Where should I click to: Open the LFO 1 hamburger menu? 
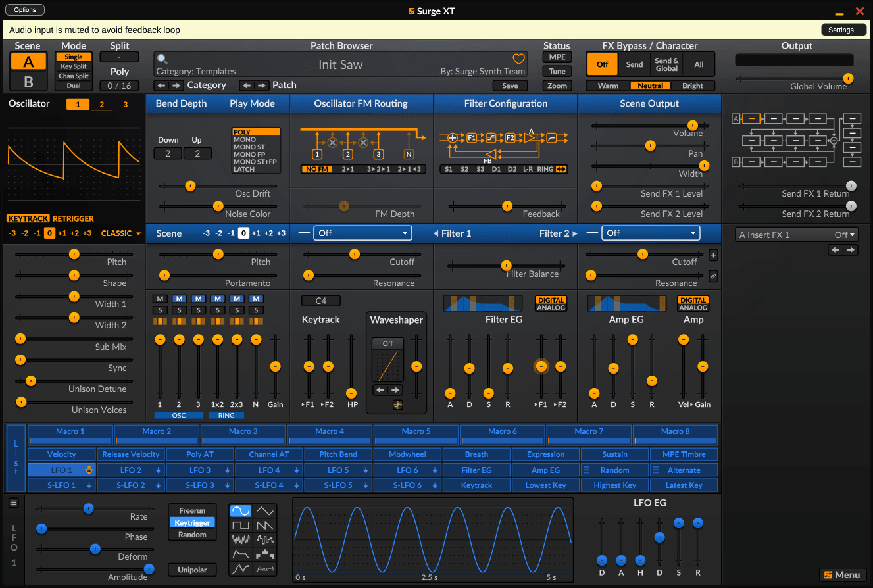(x=13, y=502)
